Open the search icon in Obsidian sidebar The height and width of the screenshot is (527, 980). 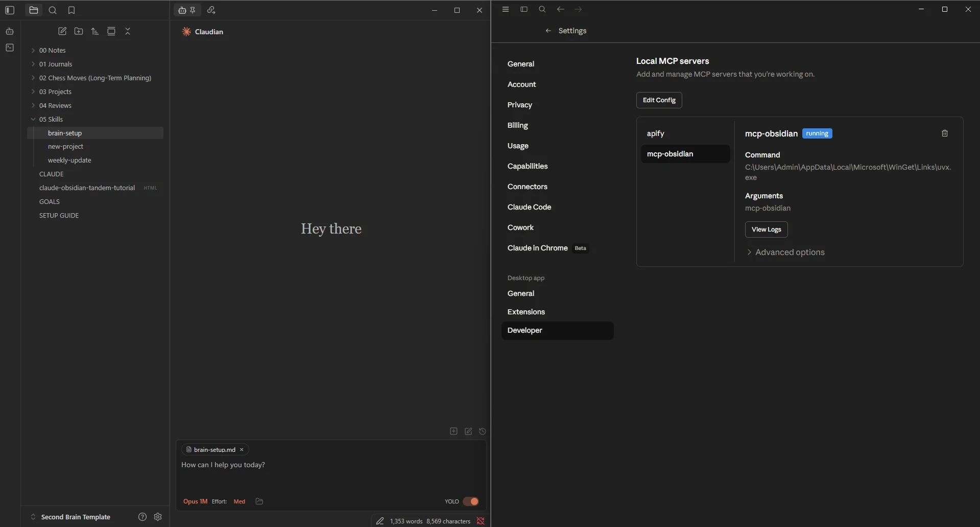point(53,10)
